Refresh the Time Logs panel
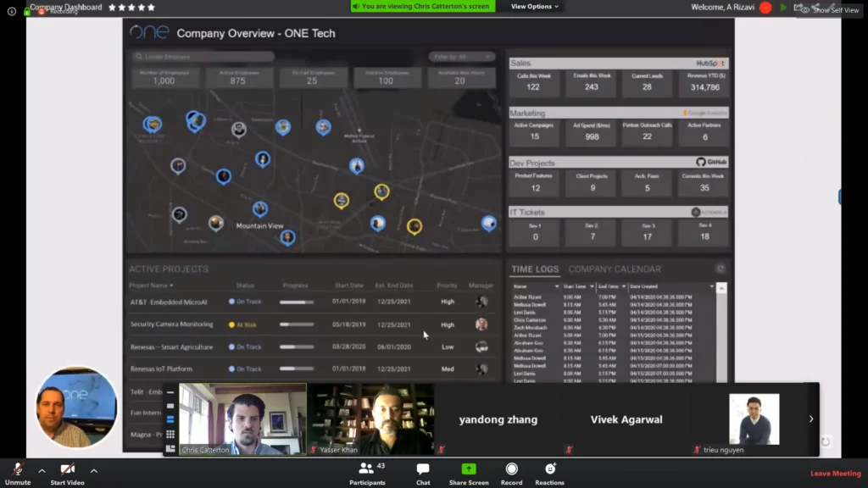868x488 pixels. pos(721,269)
